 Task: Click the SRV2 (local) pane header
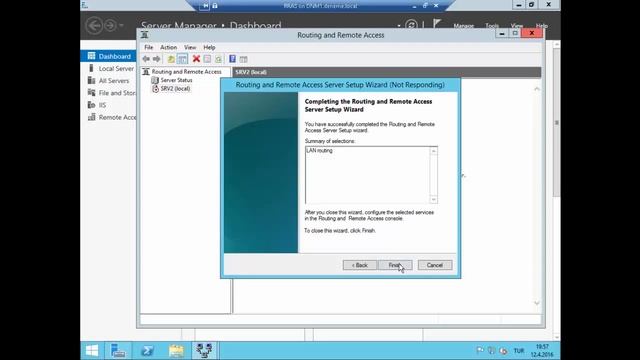pos(387,72)
